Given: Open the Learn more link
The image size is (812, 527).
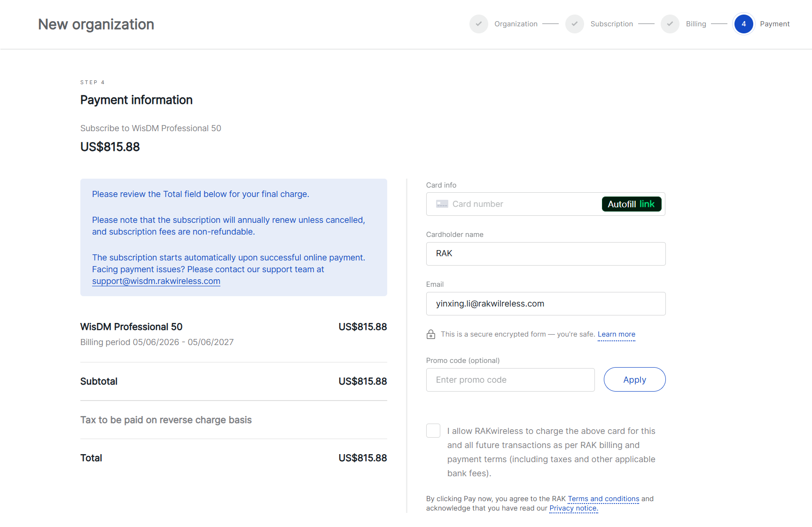Looking at the screenshot, I should (x=616, y=334).
